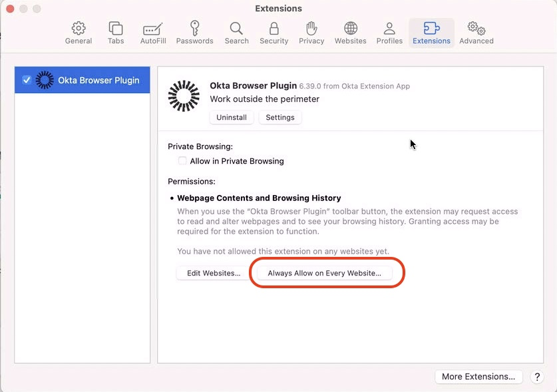Image resolution: width=557 pixels, height=392 pixels.
Task: Click the '6.39.0 from Okta Extension App' text
Action: [x=354, y=86]
